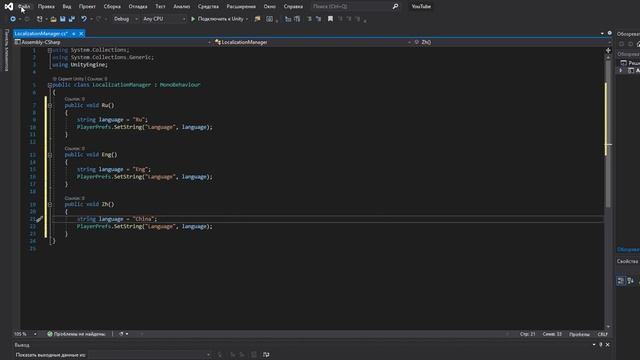Click the toolbar icon left of the comment icons
The height and width of the screenshot is (360, 640).
tap(270, 19)
